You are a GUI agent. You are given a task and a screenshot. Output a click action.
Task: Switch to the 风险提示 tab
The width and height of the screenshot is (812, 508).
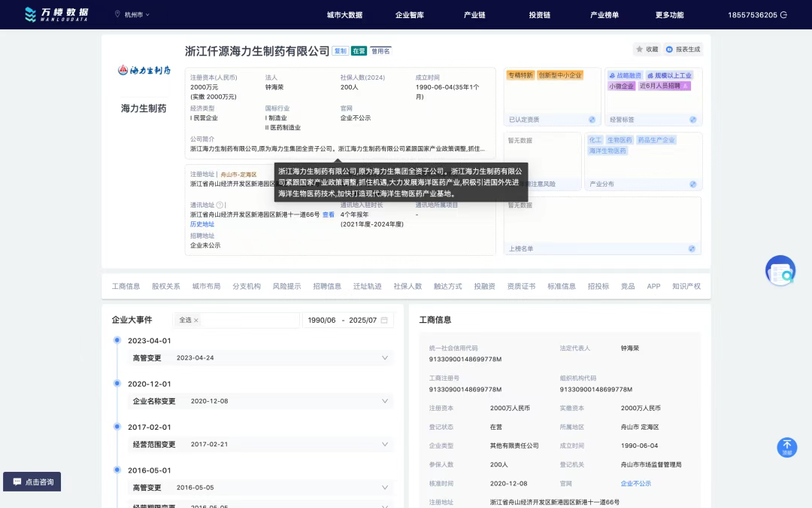[287, 286]
